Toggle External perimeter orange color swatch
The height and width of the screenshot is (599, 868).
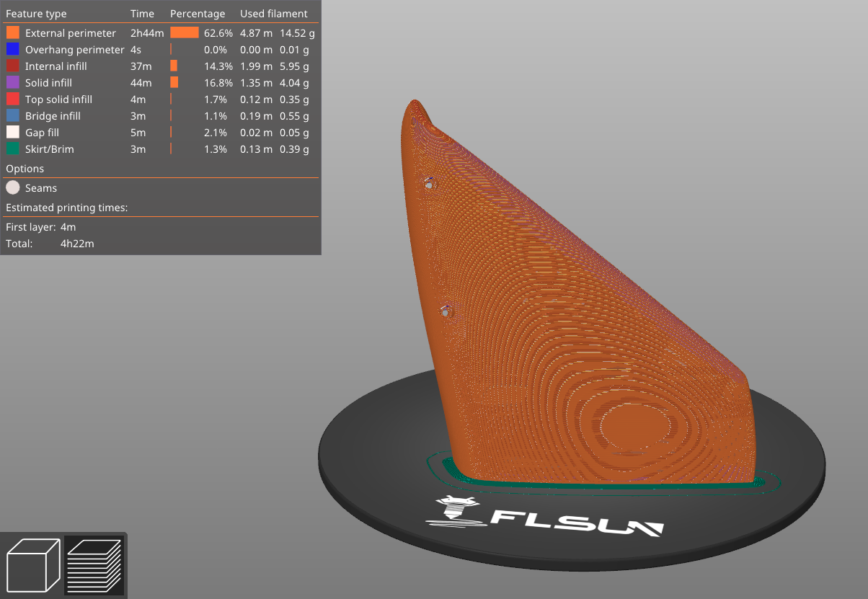13,33
